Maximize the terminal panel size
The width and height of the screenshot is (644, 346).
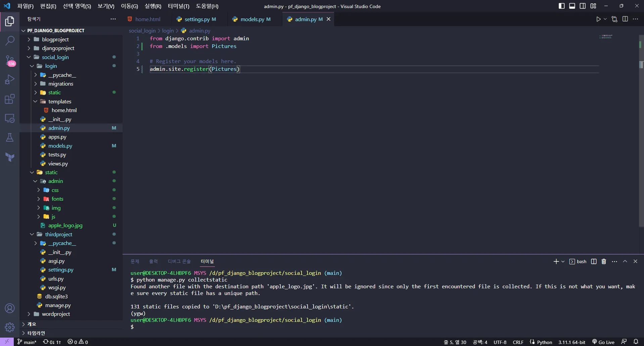(x=625, y=261)
